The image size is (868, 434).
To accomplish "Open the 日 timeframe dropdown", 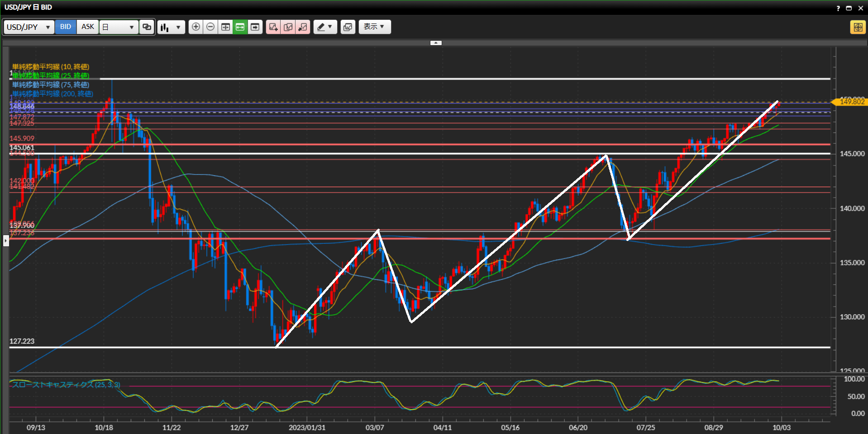I will point(119,27).
